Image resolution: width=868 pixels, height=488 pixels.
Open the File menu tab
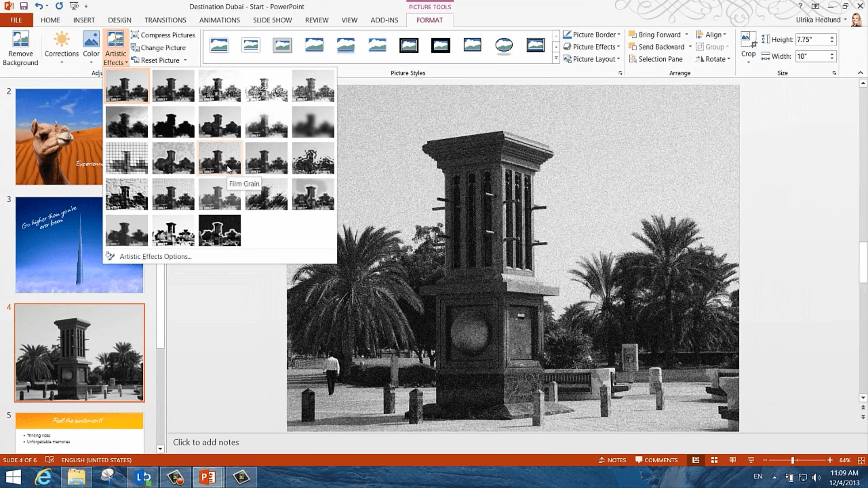click(16, 20)
